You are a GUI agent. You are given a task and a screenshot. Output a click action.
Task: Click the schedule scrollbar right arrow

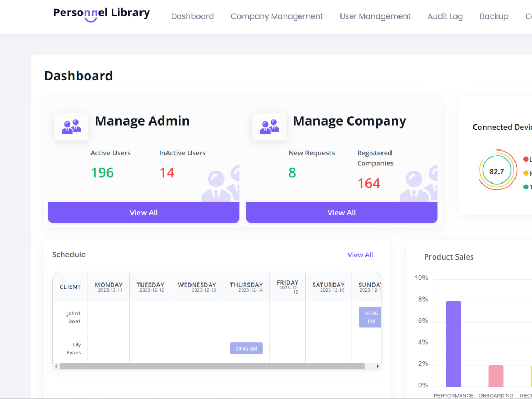coord(378,367)
